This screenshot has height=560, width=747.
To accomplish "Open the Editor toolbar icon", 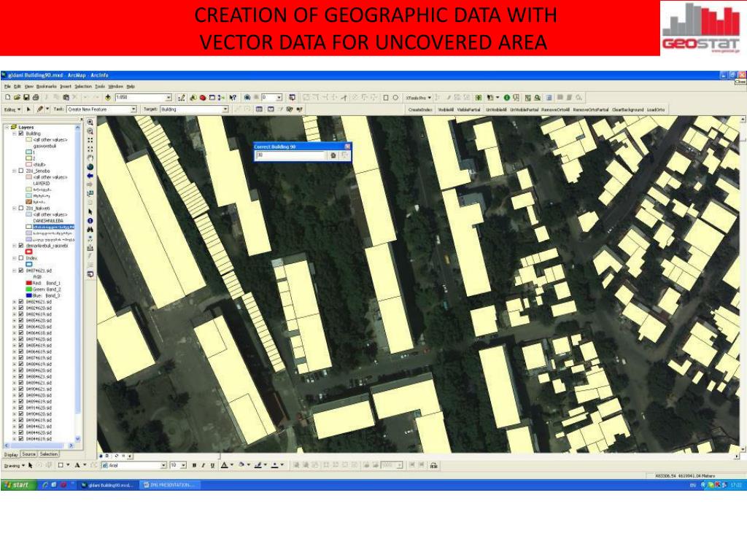I will [182, 98].
